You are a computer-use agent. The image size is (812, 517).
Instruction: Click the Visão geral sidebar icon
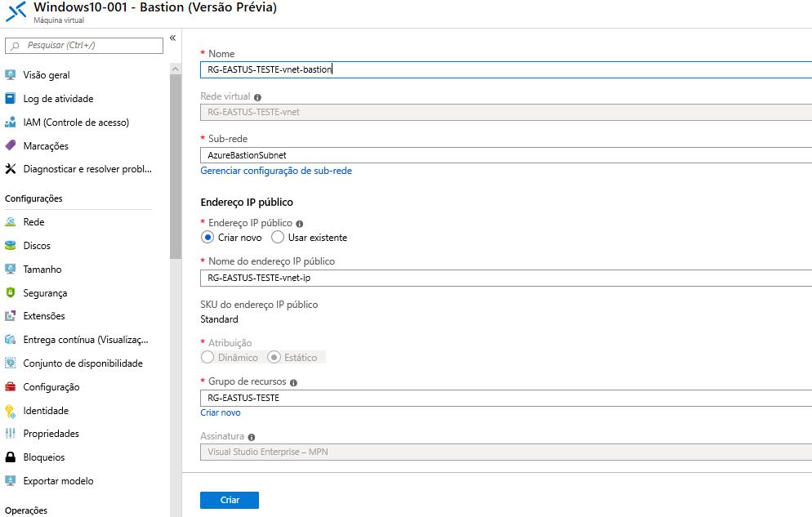11,75
